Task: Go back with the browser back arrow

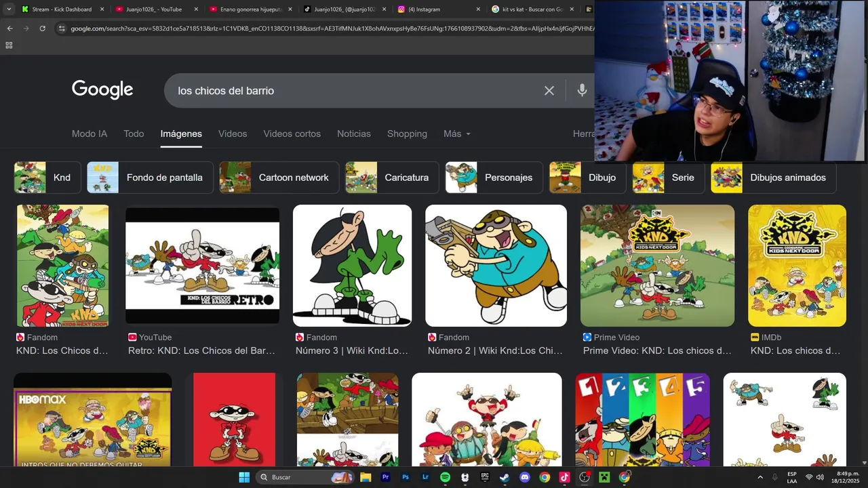Action: pos(9,28)
